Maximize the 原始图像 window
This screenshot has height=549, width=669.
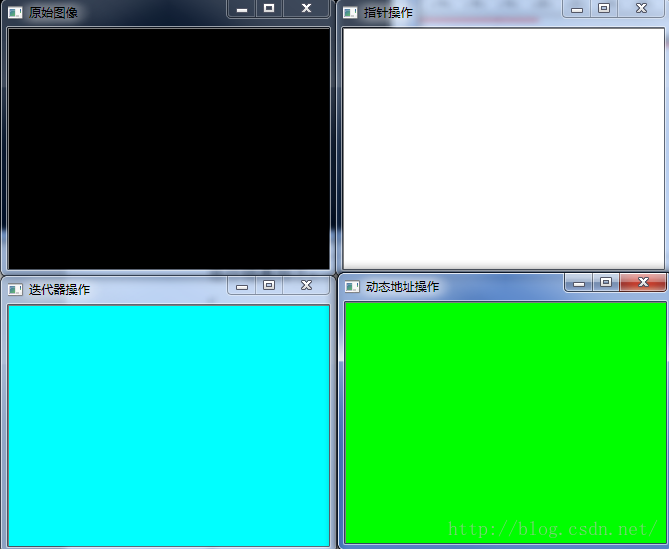pyautogui.click(x=269, y=9)
